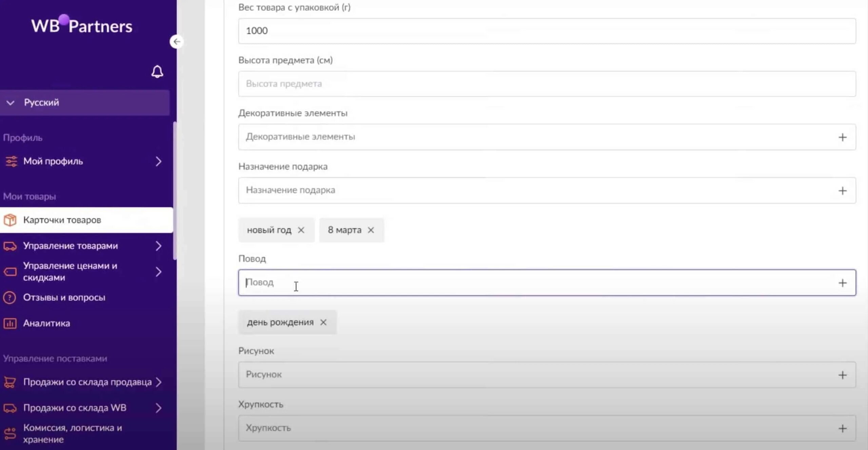Open notifications bell icon
The height and width of the screenshot is (450, 868).
tap(157, 72)
